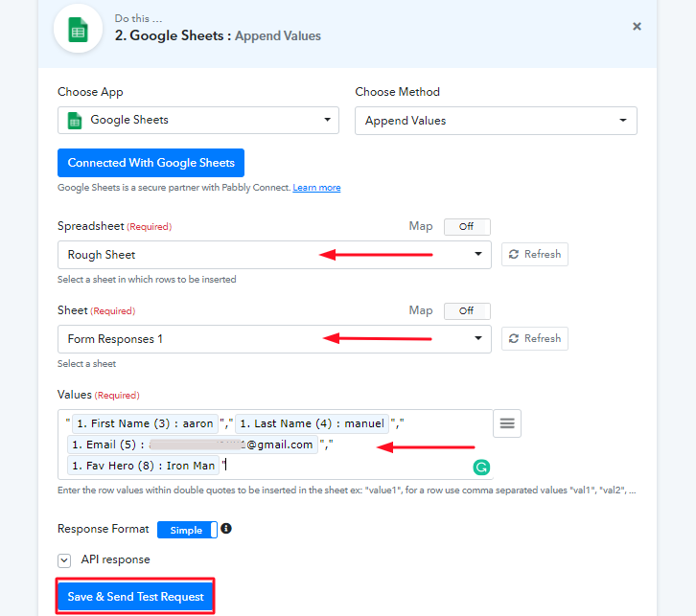This screenshot has width=696, height=616.
Task: Click Connected With Google Sheets button
Action: 151,163
